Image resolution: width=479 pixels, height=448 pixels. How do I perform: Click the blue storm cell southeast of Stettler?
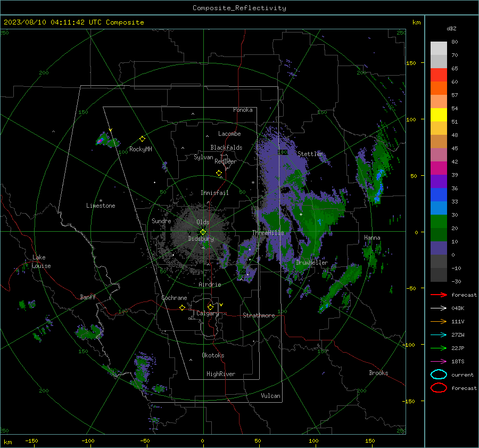tap(379, 186)
